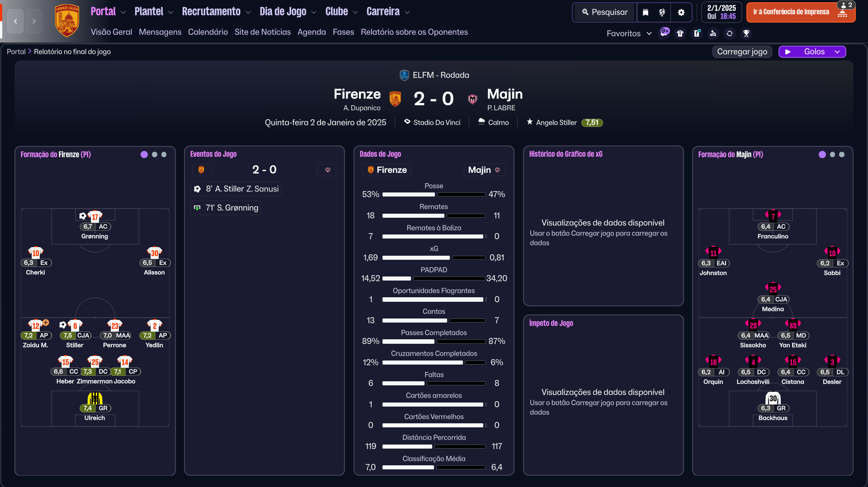Select third view dot in Majin formation panel
This screenshot has width=868, height=487.
coord(842,155)
